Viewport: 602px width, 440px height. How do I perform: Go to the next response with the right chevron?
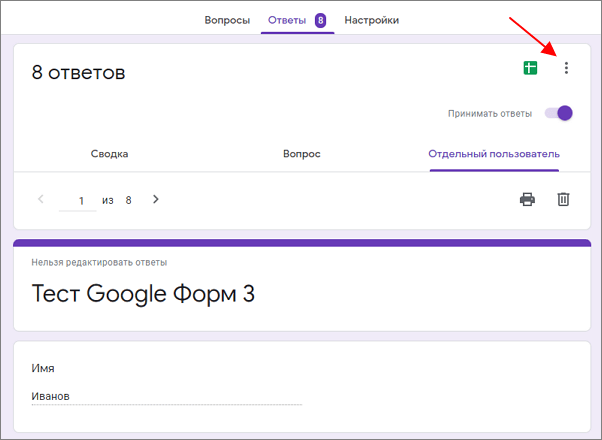coord(155,199)
